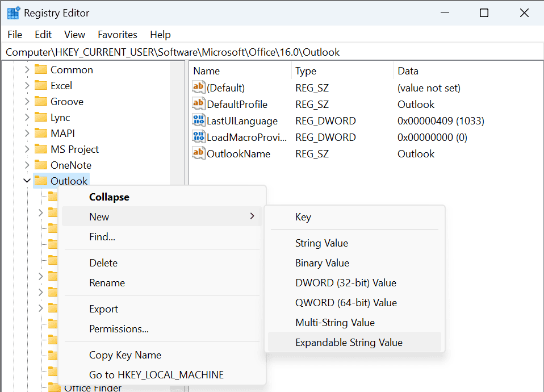The image size is (544, 392).
Task: Create a new String Value
Action: 354,243
